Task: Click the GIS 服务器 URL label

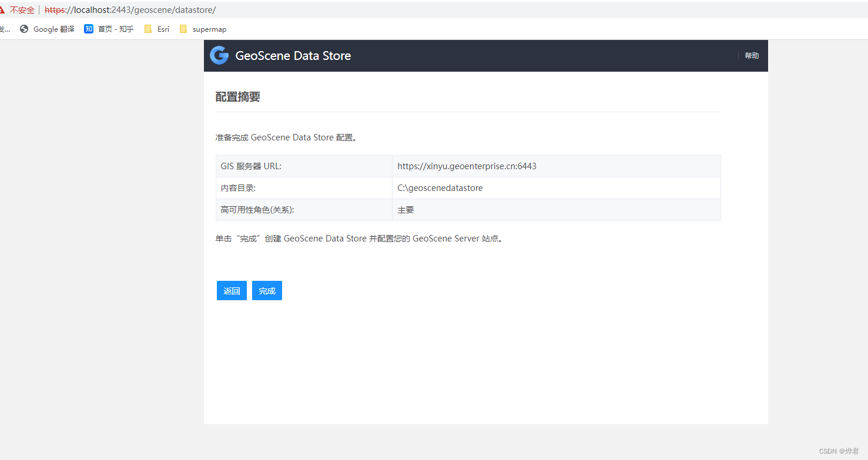Action: 251,166
